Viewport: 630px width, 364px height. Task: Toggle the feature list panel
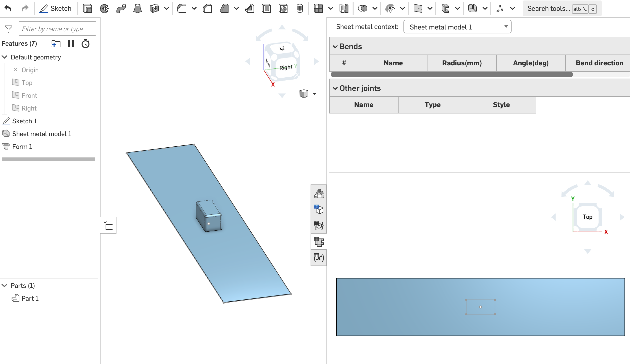tap(109, 225)
